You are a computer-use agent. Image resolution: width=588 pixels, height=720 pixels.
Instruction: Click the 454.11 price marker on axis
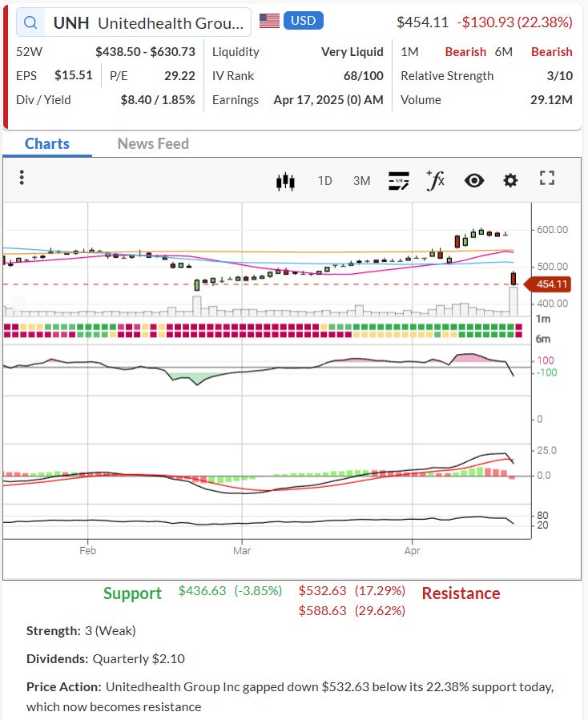coord(548,284)
